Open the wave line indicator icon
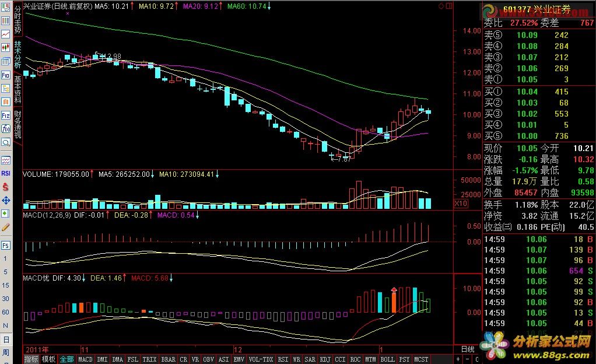 pyautogui.click(x=6, y=160)
